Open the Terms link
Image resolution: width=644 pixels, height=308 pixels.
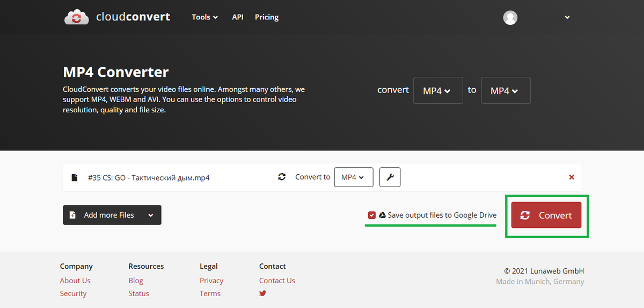point(210,293)
